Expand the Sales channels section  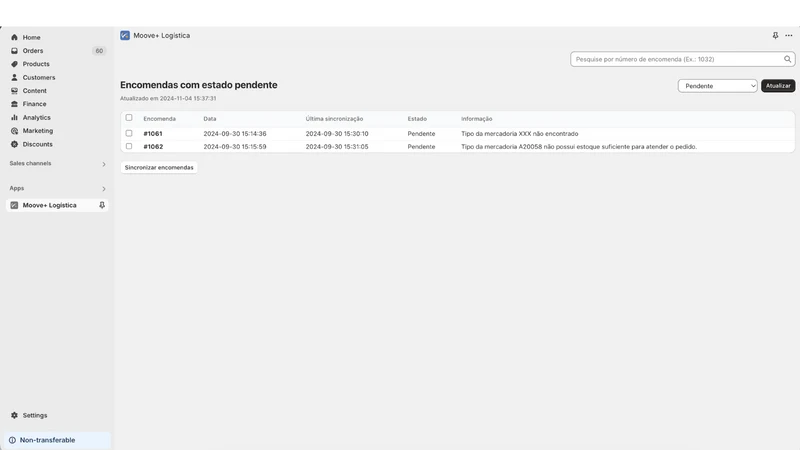coord(104,164)
